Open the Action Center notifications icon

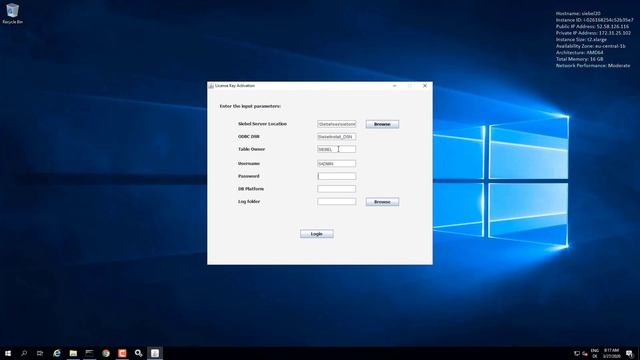(x=629, y=353)
